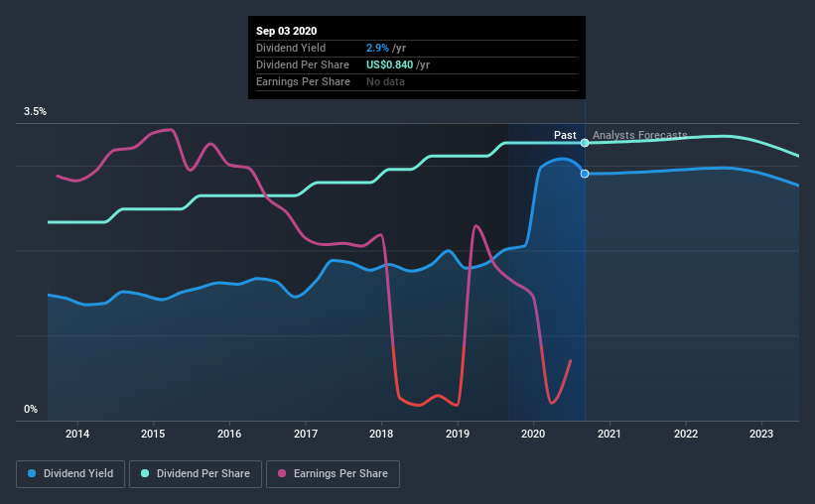Click the 0% y-axis label
Viewport: 815px width, 504px height.
point(31,409)
